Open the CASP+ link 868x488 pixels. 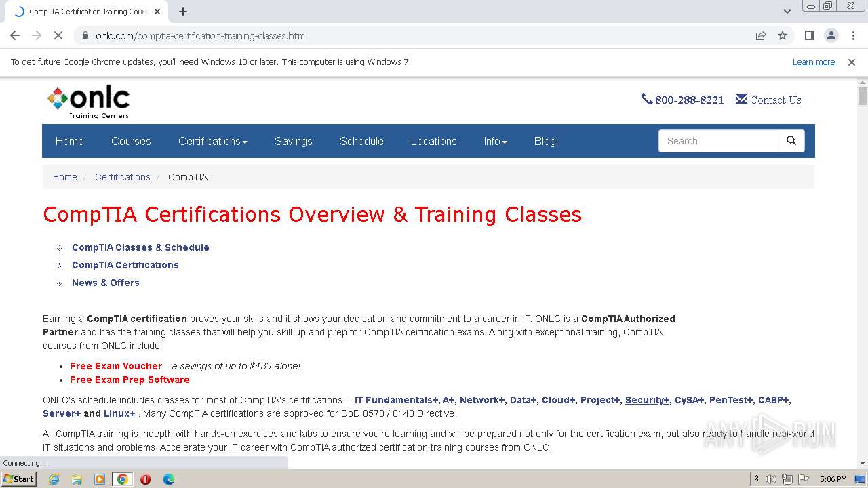tap(773, 400)
